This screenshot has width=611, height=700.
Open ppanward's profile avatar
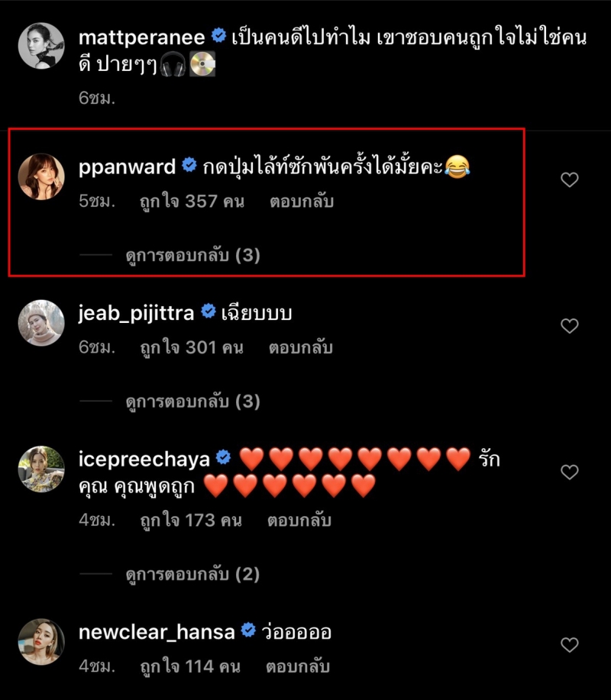pyautogui.click(x=41, y=177)
